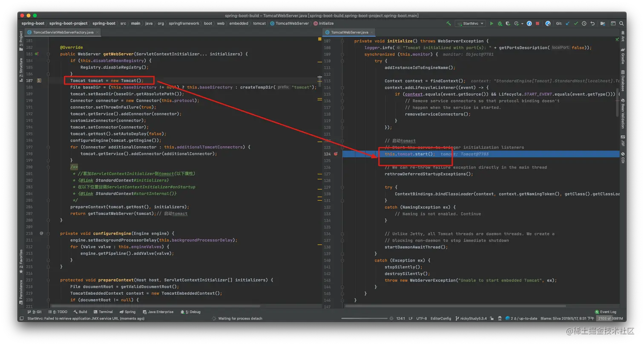Click Git commit green checkmark

[576, 23]
